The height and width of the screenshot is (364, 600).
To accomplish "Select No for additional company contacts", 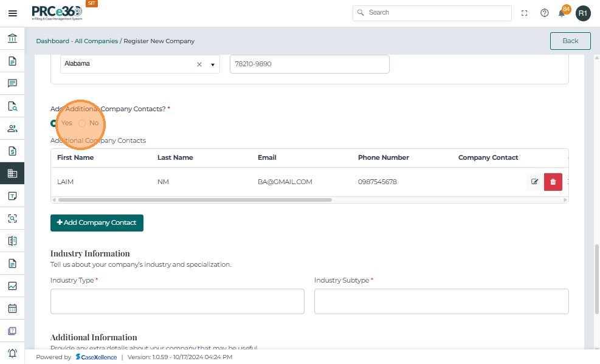I will (x=82, y=123).
